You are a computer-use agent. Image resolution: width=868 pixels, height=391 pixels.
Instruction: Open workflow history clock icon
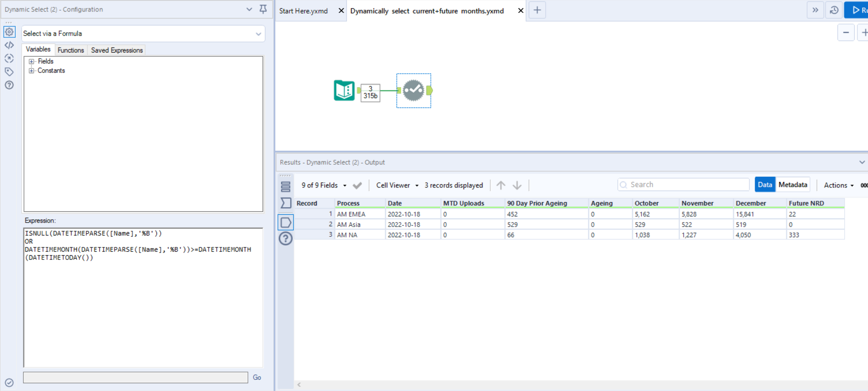834,10
